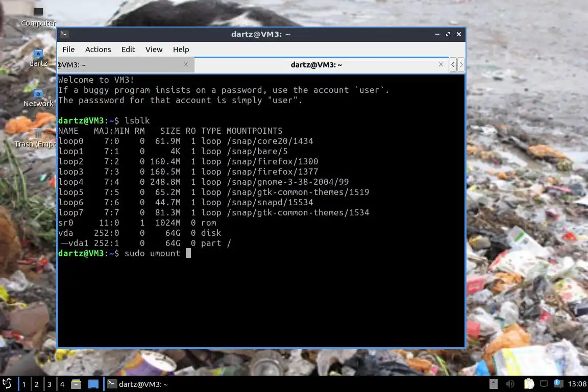Click '/snap/core20/1434' mountpoint text
588x392 pixels.
[x=270, y=141]
